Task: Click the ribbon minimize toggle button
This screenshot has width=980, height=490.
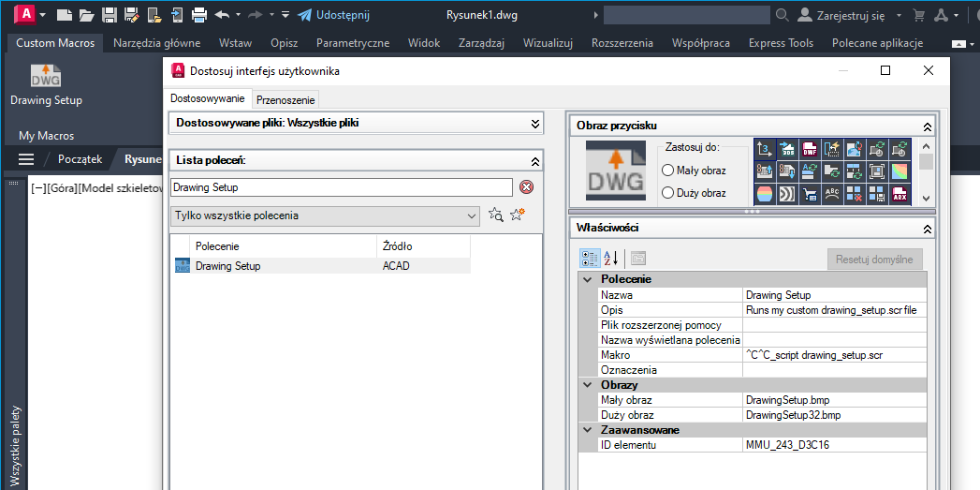Action: pyautogui.click(x=958, y=44)
